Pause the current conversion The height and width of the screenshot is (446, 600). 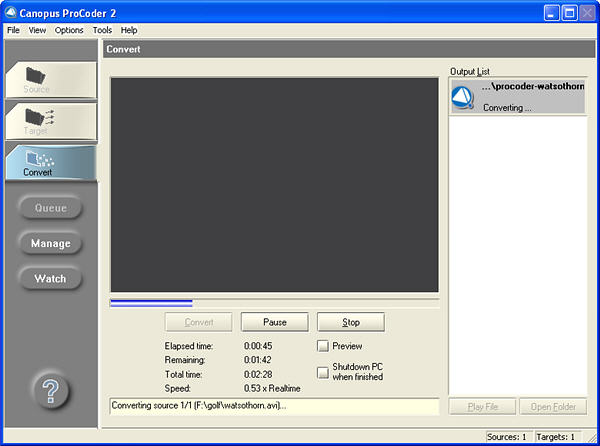275,322
